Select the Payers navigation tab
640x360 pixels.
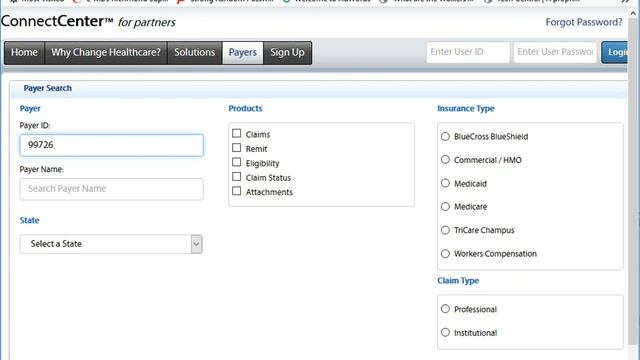tap(243, 53)
